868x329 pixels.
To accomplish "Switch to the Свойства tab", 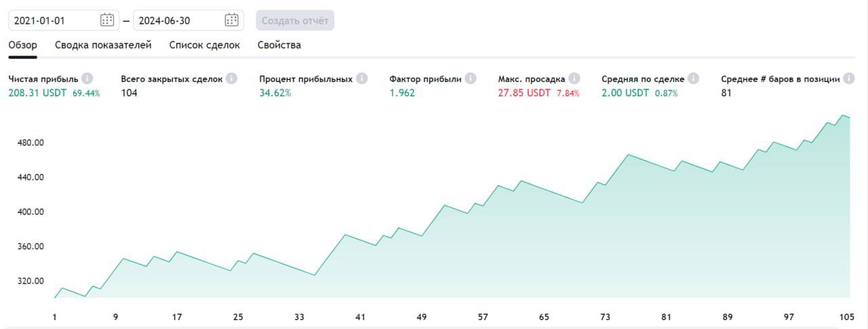I will point(279,45).
